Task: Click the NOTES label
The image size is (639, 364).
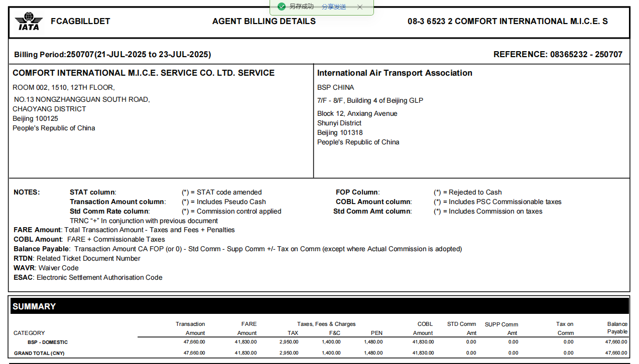Action: coord(27,192)
